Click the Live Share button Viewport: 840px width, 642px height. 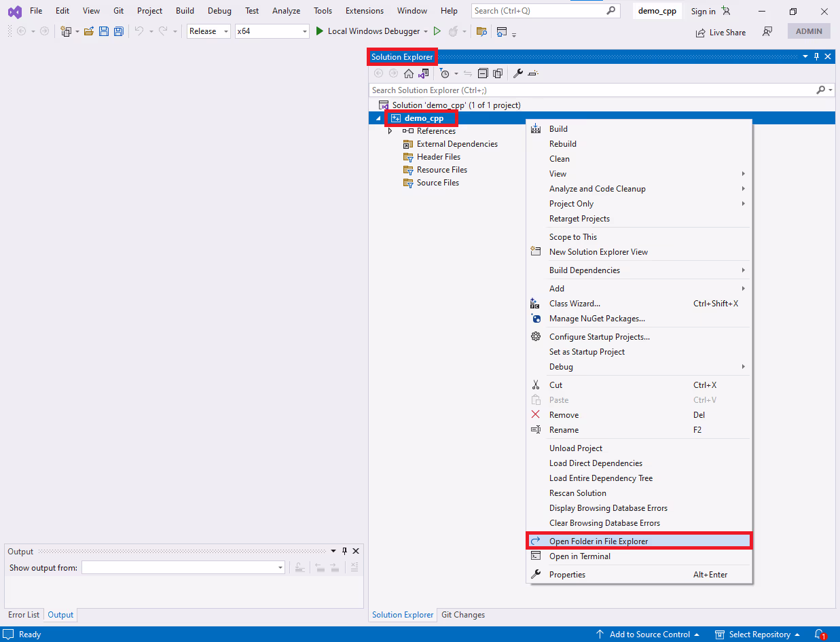(720, 32)
